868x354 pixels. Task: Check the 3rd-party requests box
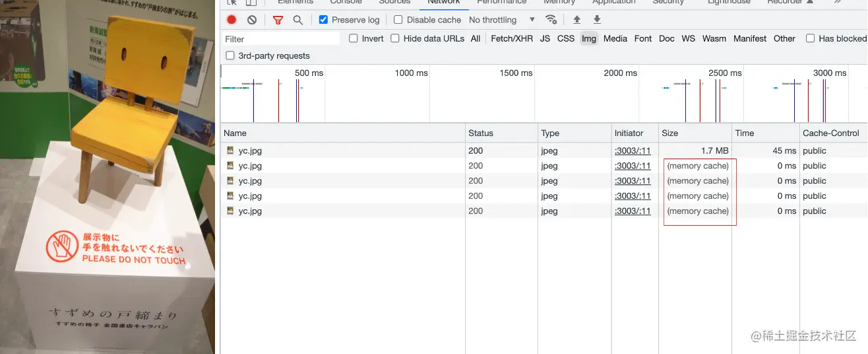tap(230, 55)
